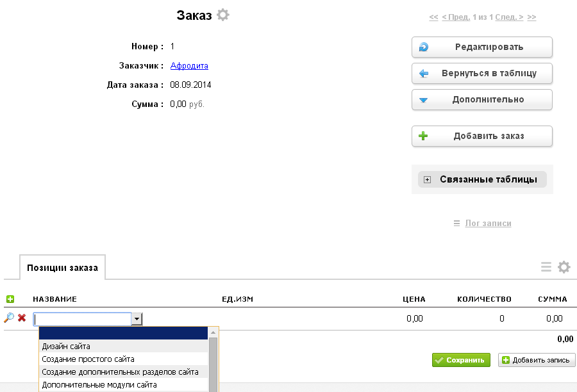
Task: Delete row with red cross icon
Action: (22, 318)
